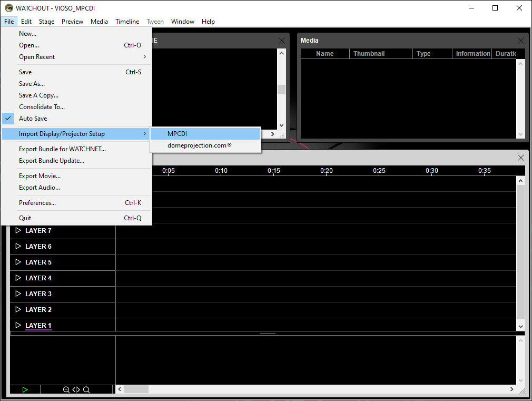532x401 pixels.
Task: Expand LAYER 1 disclosure triangle
Action: 18,326
